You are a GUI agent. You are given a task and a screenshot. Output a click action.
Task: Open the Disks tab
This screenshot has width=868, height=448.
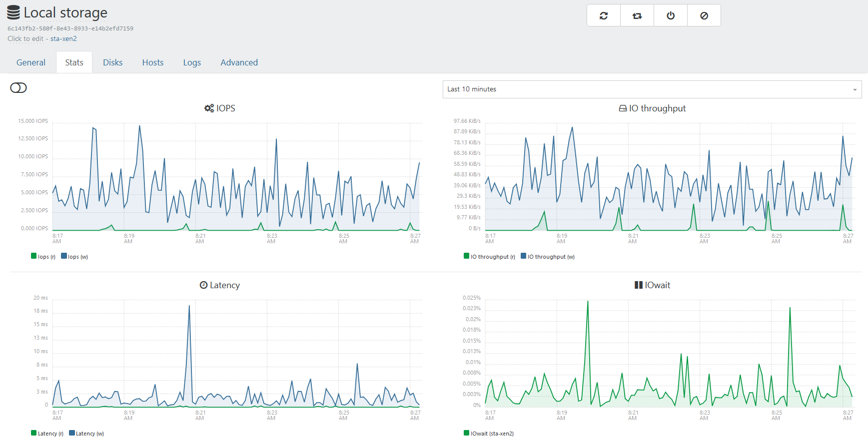point(112,62)
